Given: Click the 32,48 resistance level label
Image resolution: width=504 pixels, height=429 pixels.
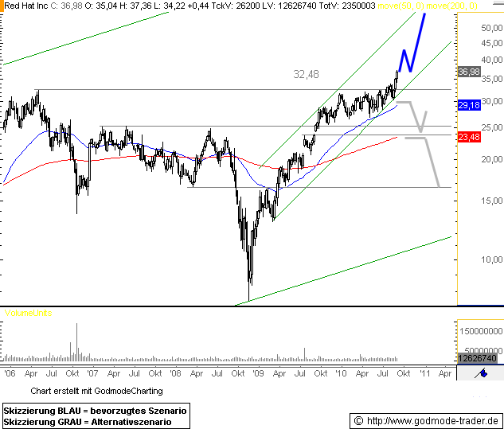Looking at the screenshot, I should tap(306, 74).
